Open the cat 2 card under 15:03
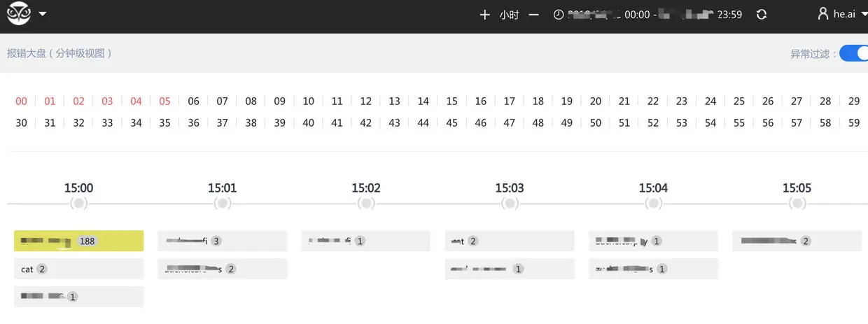Image resolution: width=868 pixels, height=324 pixels. [510, 241]
